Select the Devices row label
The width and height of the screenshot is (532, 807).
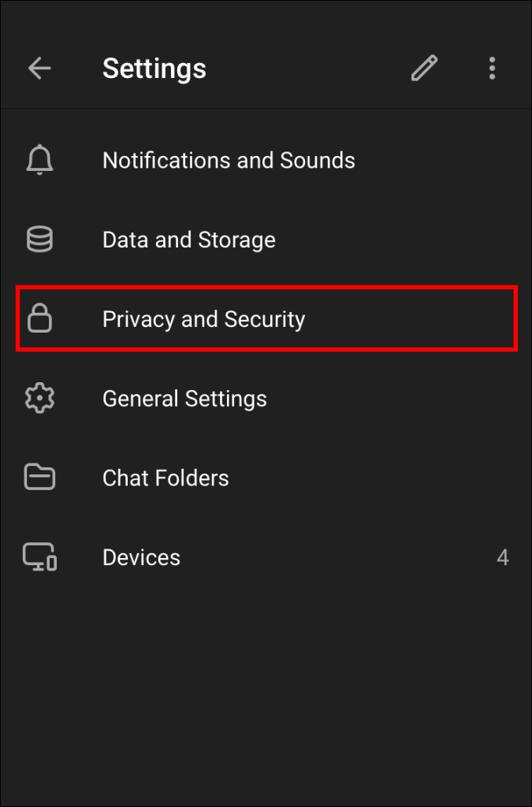click(x=141, y=556)
